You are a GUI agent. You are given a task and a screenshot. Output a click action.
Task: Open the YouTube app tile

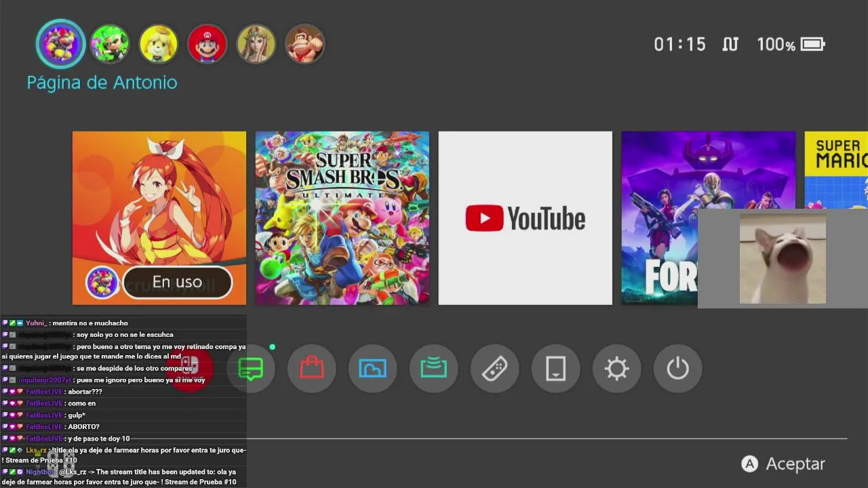526,218
